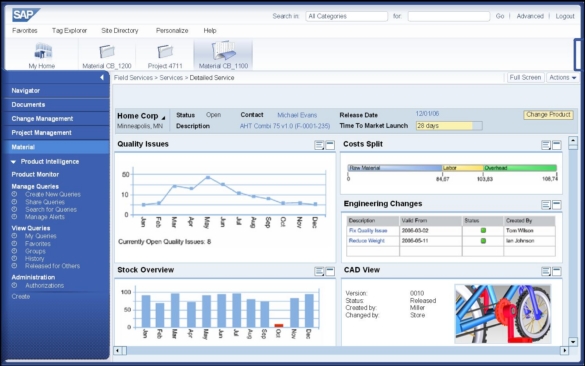Click the search text input field
The height and width of the screenshot is (366, 585).
click(x=449, y=16)
